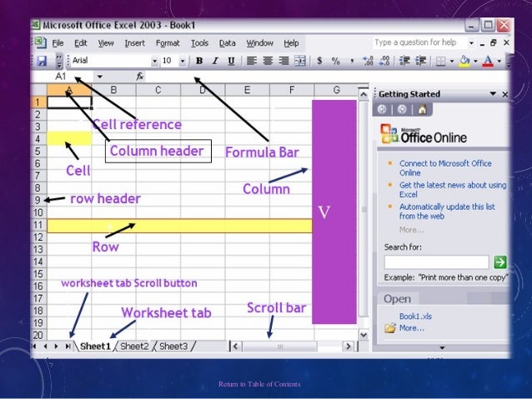Switch to Sheet1 tab

(95, 347)
